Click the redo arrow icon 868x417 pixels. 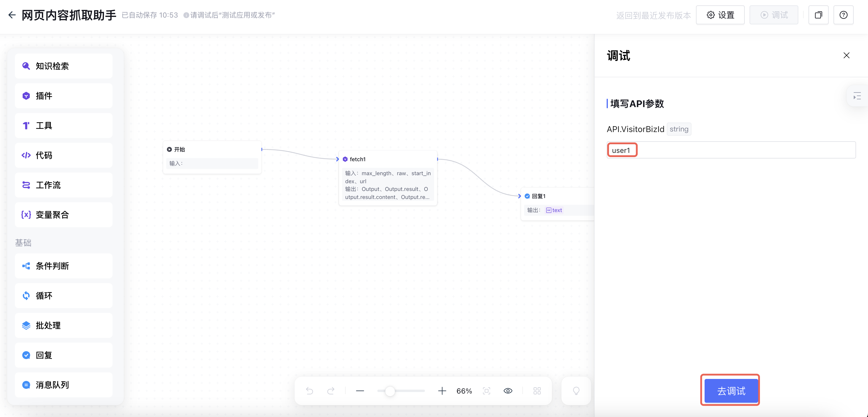point(331,391)
